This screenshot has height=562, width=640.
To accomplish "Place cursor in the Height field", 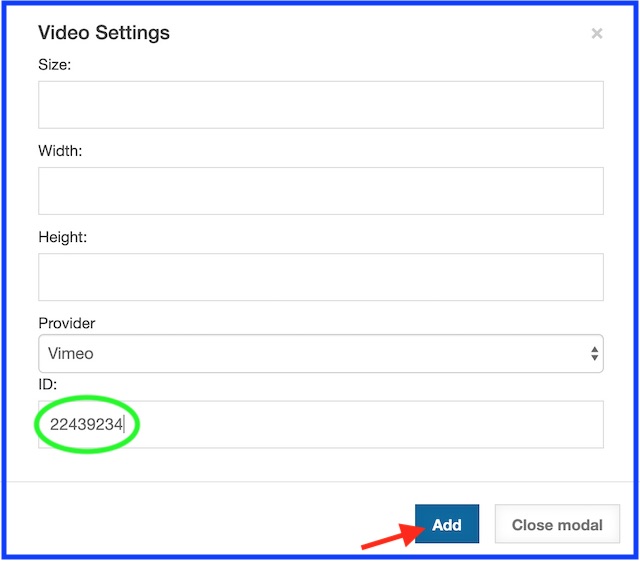I will 320,277.
